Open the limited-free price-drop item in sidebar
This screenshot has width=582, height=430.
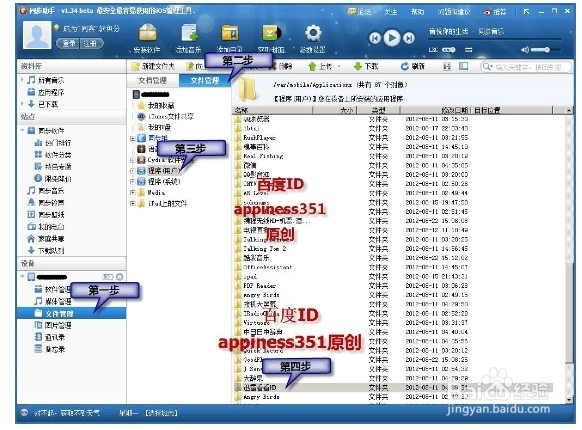(x=52, y=179)
